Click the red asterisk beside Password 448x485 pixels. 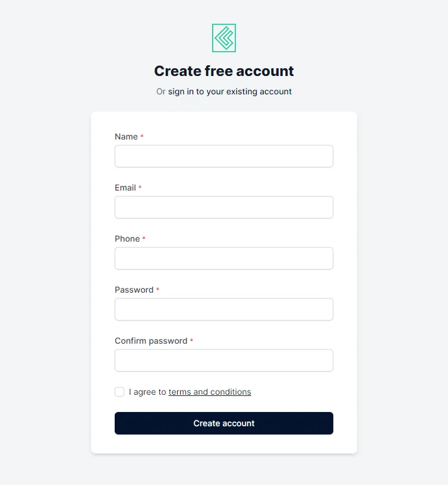tap(157, 289)
